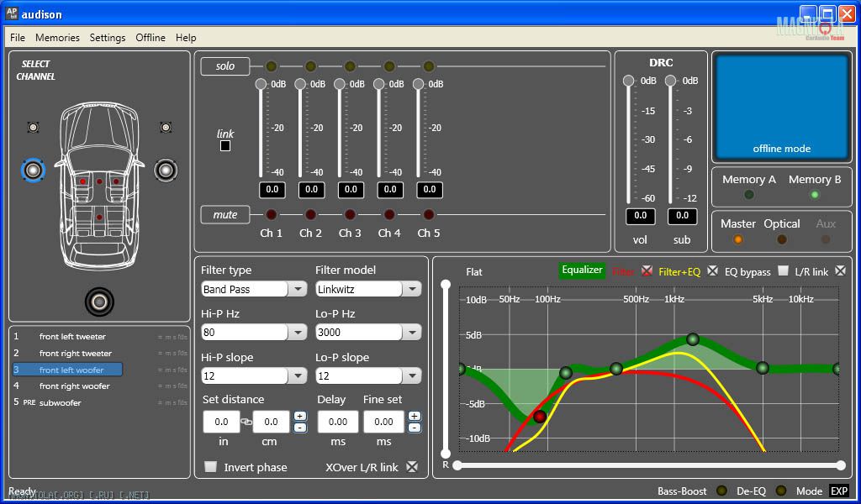Decrease set distance with minus button
This screenshot has width=861, height=504.
[300, 428]
